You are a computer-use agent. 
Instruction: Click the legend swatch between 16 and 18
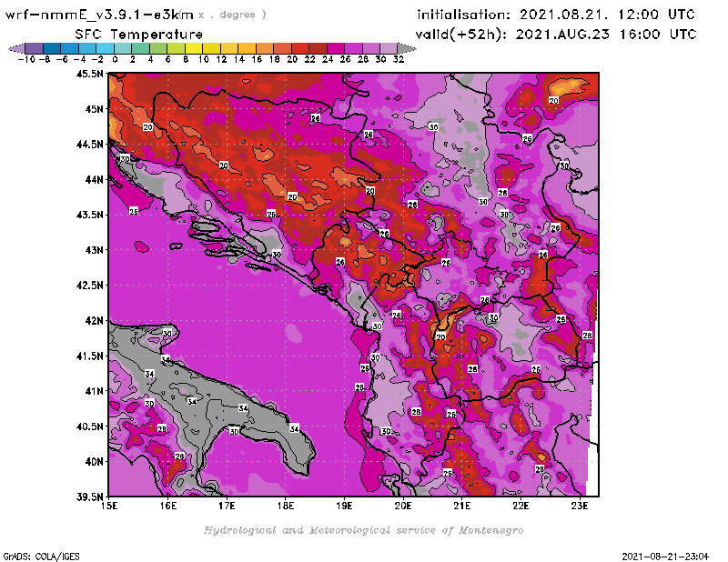click(x=265, y=48)
